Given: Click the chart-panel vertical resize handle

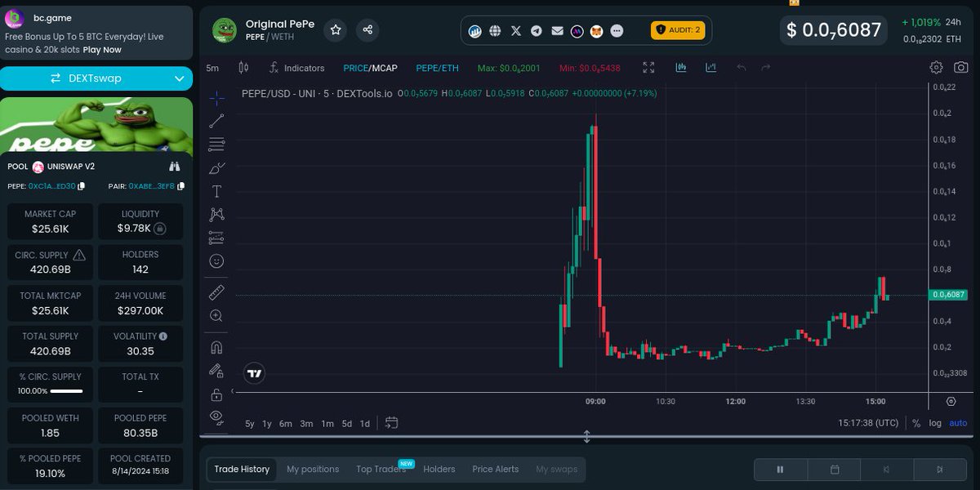Looking at the screenshot, I should click(x=586, y=437).
